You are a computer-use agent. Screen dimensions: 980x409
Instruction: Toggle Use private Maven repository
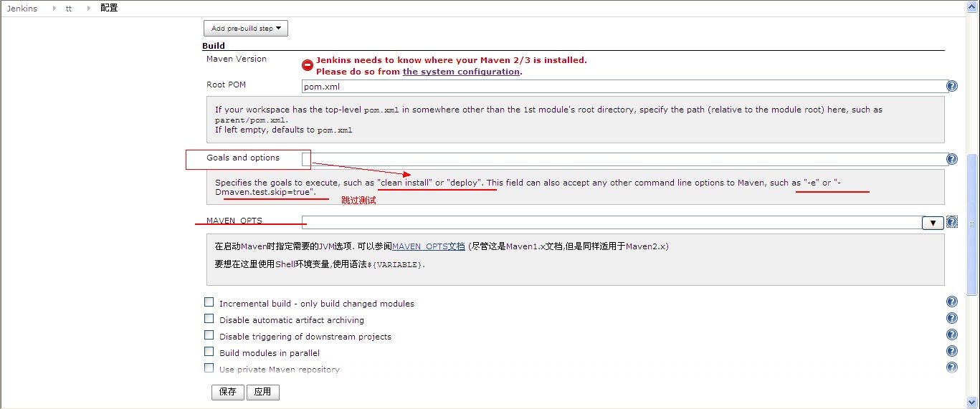point(209,368)
